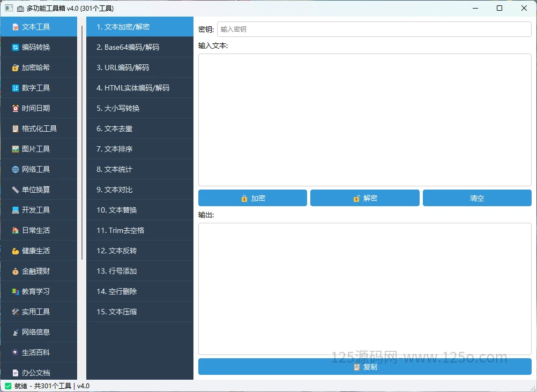Open the 编码转换 category icon
Image resolution: width=537 pixels, height=392 pixels.
pyautogui.click(x=15, y=47)
